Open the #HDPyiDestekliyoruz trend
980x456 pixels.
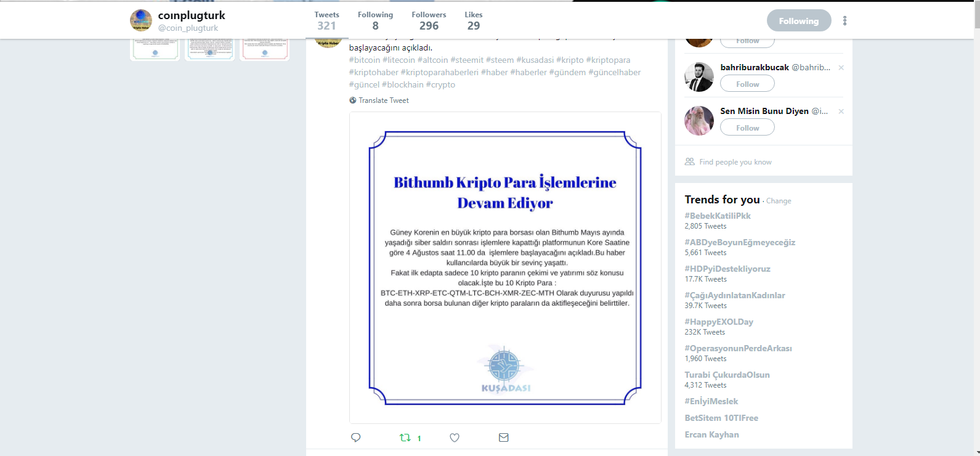pos(727,269)
